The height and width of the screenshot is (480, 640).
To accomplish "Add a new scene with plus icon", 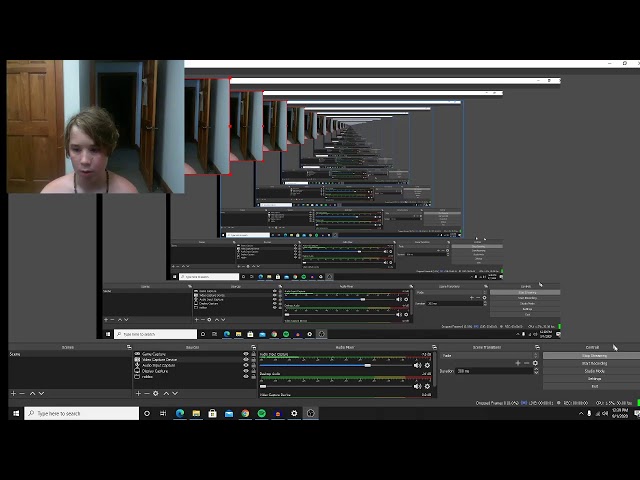I will [13, 393].
